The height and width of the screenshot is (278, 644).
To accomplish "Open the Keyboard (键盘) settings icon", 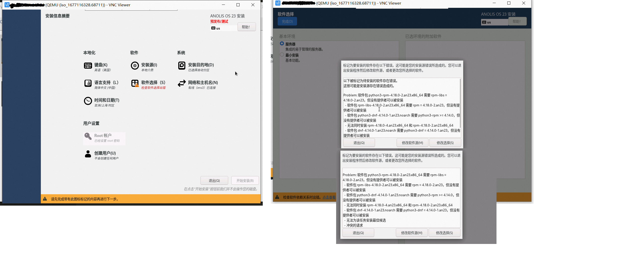I will [88, 66].
